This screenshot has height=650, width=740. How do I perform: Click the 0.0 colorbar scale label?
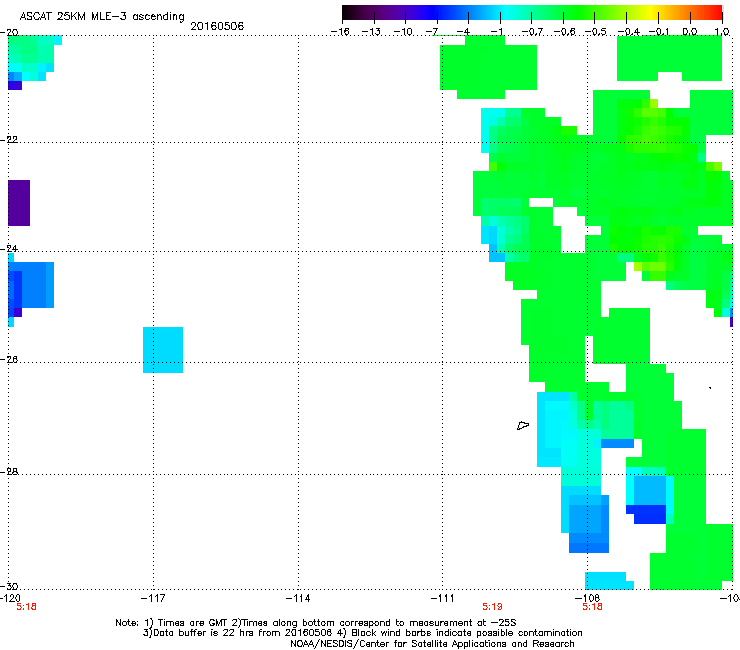point(690,32)
